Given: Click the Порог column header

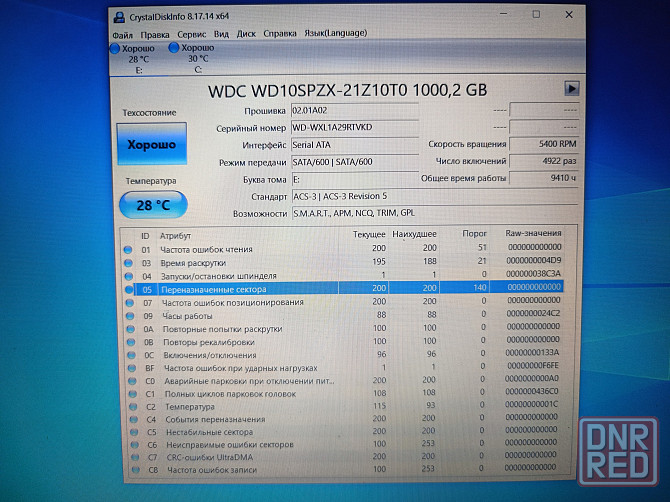Looking at the screenshot, I should coord(474,234).
